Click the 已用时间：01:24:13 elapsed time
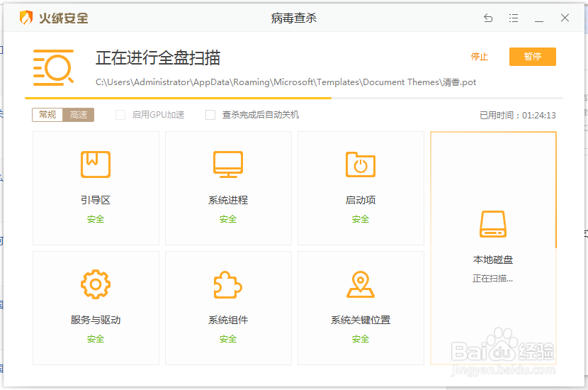This screenshot has width=588, height=390. (x=518, y=116)
